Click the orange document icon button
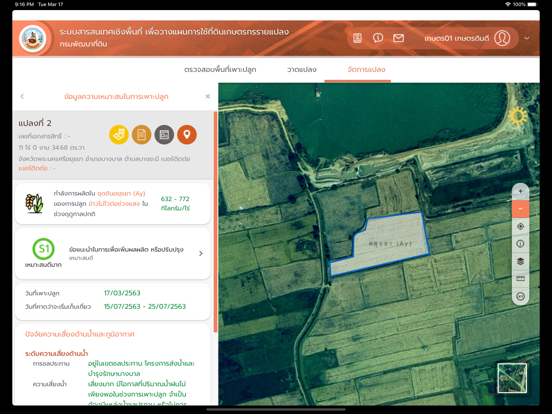552x414 pixels. pos(142,134)
